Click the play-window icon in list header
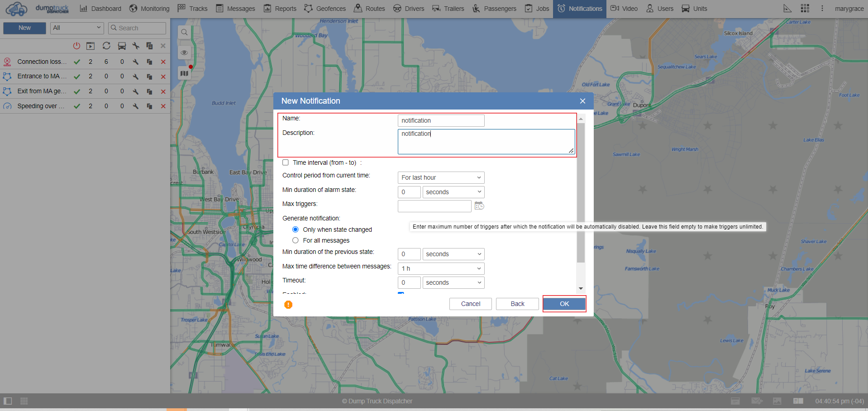The image size is (868, 411). (x=91, y=46)
